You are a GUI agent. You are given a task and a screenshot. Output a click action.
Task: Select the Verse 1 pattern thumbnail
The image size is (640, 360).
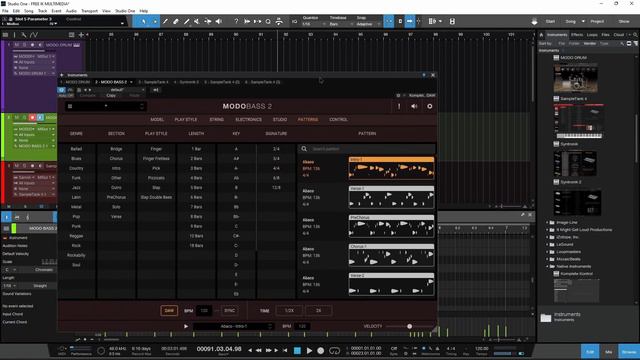tap(391, 198)
